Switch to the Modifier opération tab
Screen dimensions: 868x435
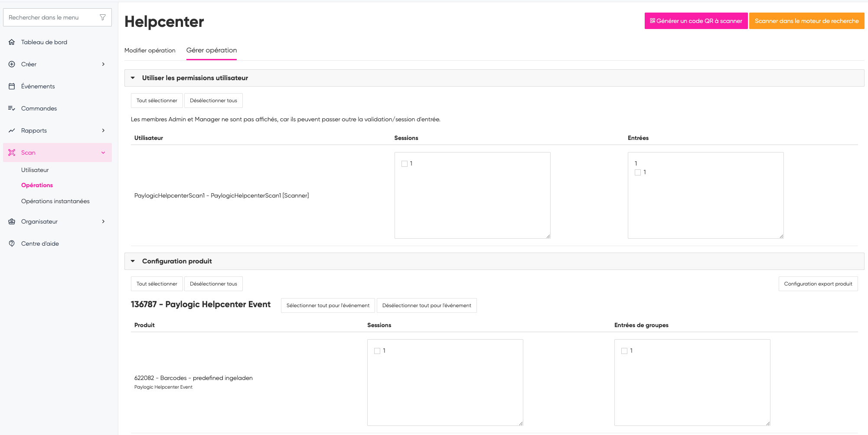click(150, 50)
